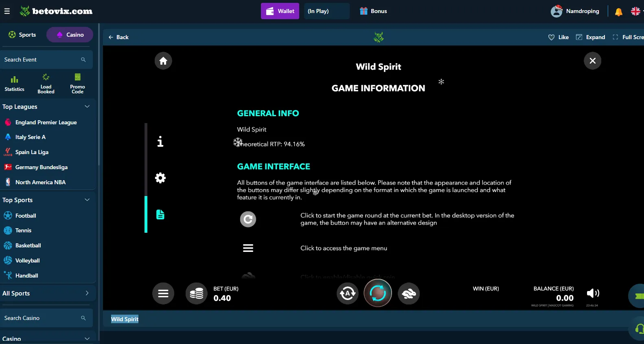The width and height of the screenshot is (644, 344).
Task: Open notifications bell
Action: click(618, 11)
